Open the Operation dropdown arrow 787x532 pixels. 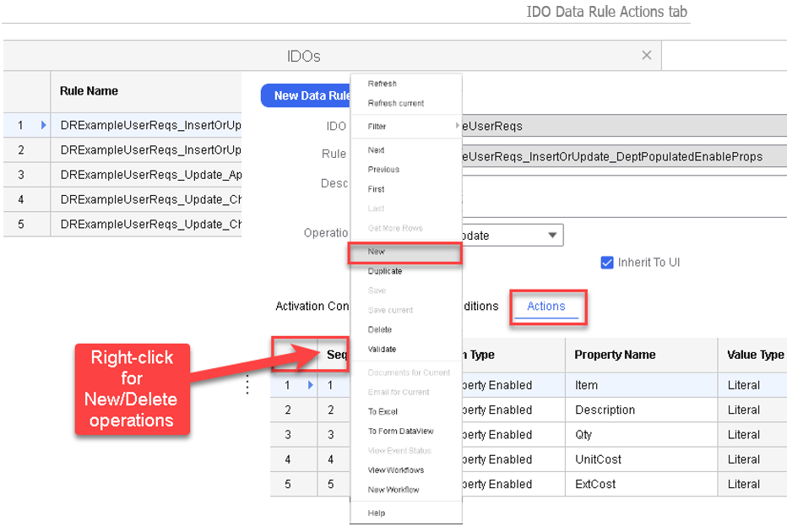pyautogui.click(x=552, y=236)
